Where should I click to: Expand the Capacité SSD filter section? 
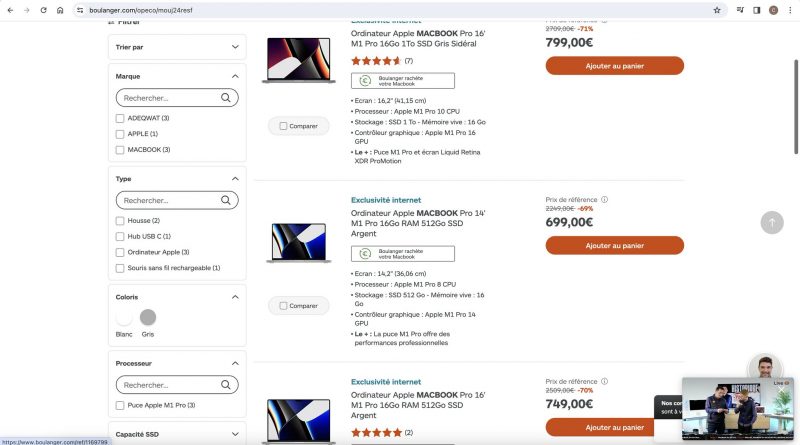[235, 434]
